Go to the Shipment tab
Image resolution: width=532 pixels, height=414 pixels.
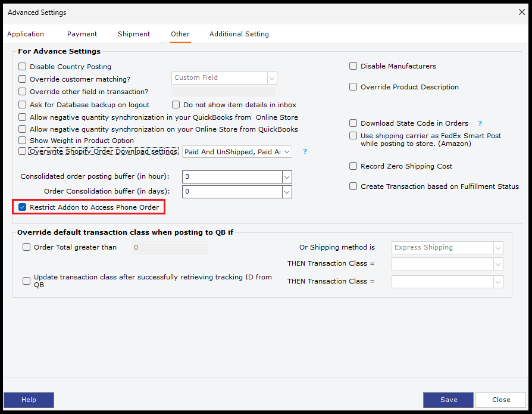pyautogui.click(x=134, y=34)
